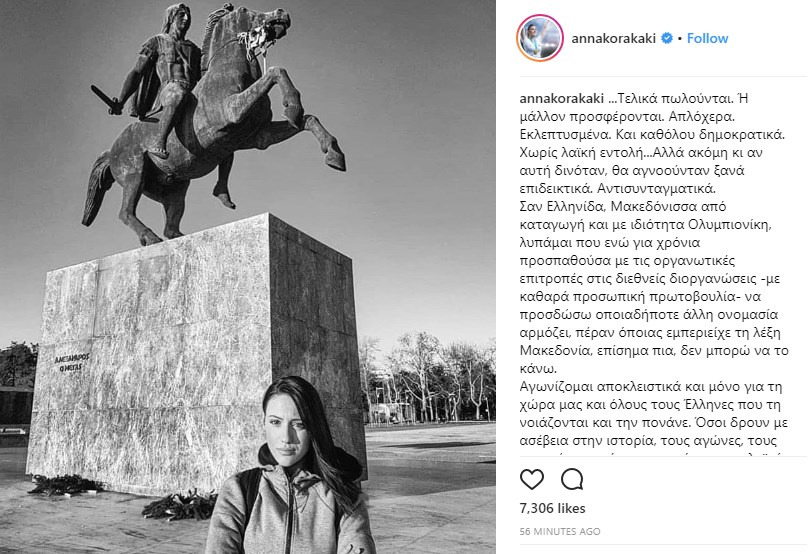Open the annakorakaki username in the post header
This screenshot has height=554, width=811.
tap(613, 38)
